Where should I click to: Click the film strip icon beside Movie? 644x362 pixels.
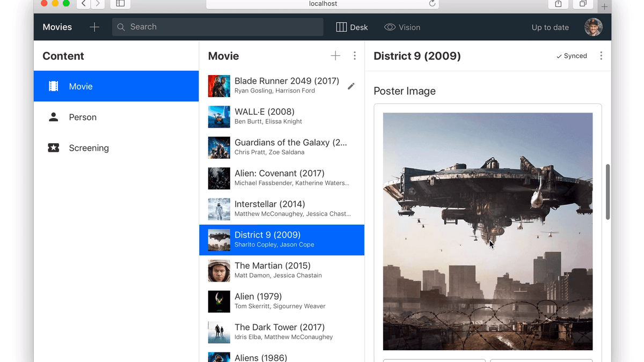click(x=54, y=86)
